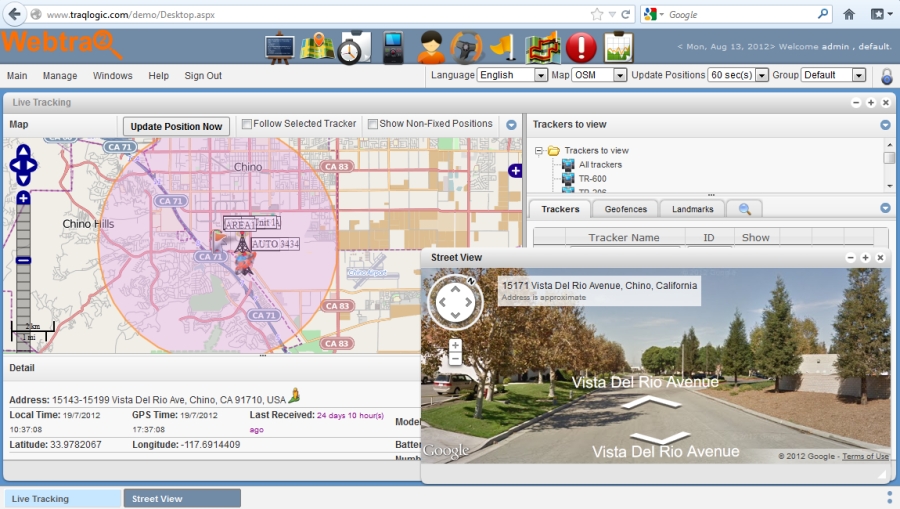Screen dimensions: 900x509
Task: Open the Manage menu
Action: tap(60, 76)
